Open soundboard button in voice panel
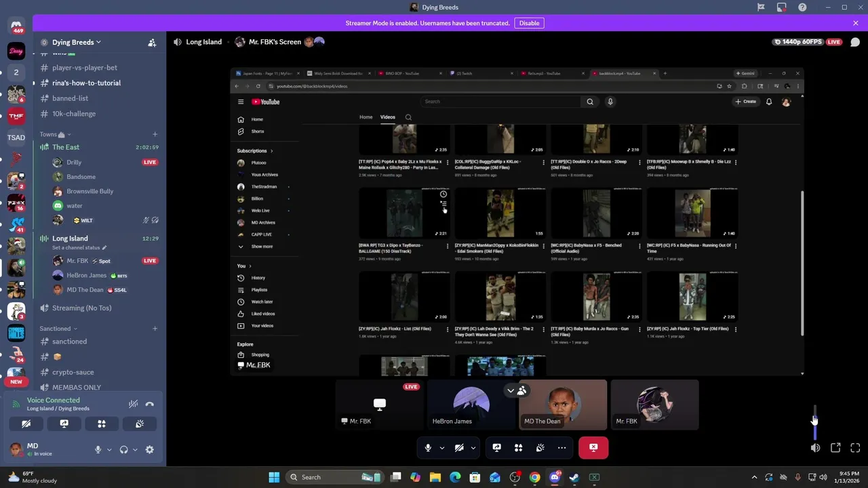868x488 pixels. click(x=140, y=424)
